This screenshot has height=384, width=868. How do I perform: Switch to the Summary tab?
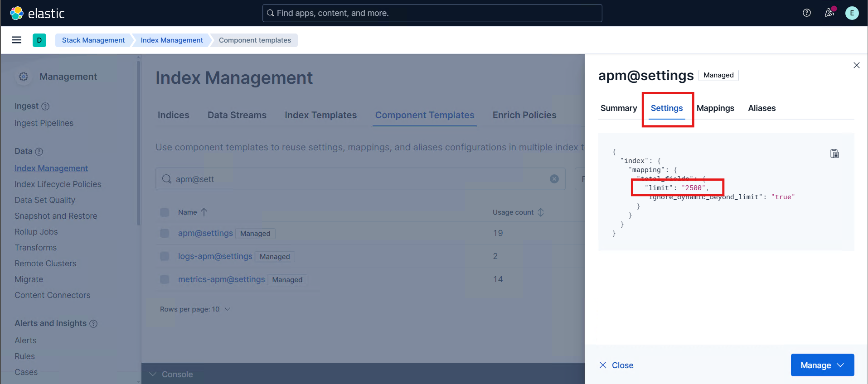619,108
